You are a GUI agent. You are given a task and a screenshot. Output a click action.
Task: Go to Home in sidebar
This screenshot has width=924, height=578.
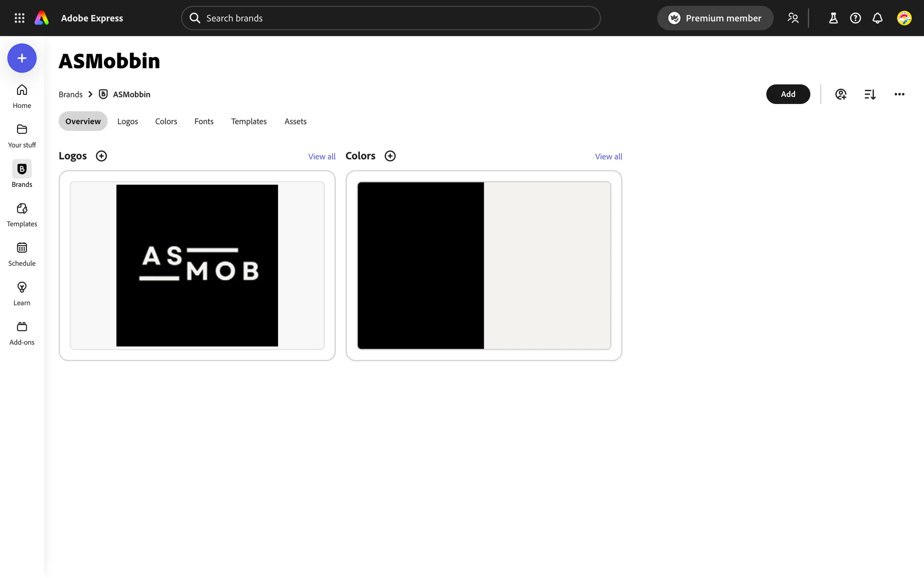click(x=22, y=96)
